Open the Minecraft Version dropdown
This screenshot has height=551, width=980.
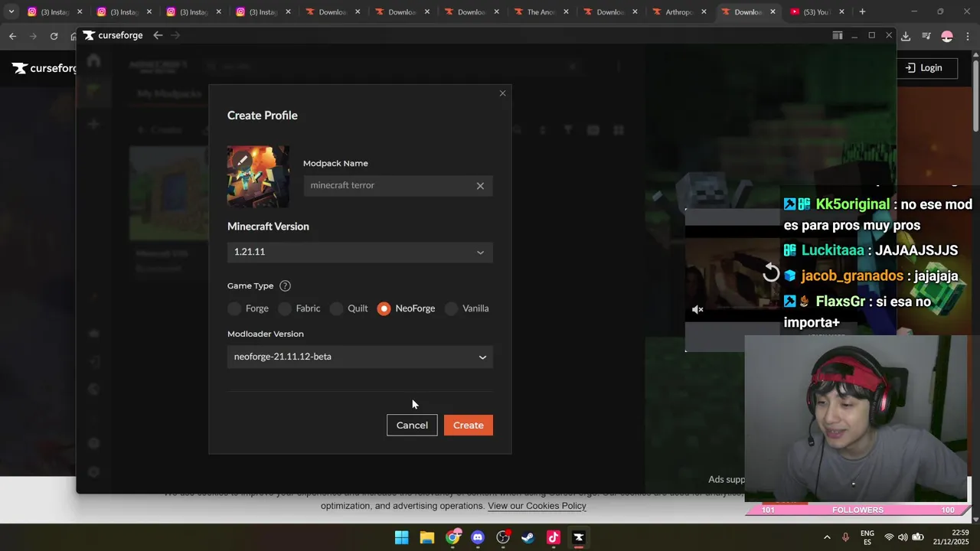(360, 252)
